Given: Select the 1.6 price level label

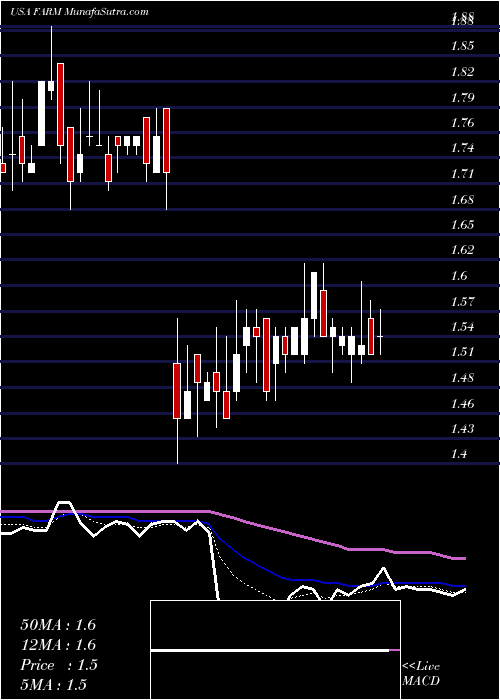Looking at the screenshot, I should click(459, 276).
